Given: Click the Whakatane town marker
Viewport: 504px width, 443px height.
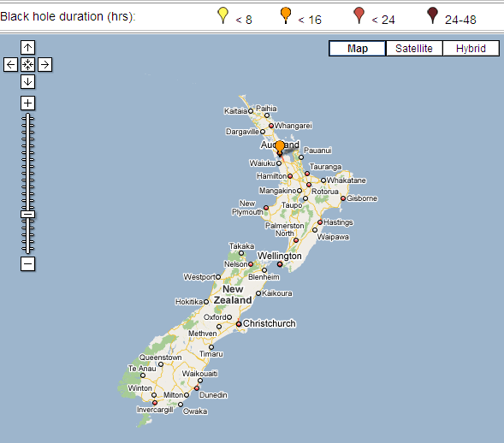Looking at the screenshot, I should click(323, 180).
